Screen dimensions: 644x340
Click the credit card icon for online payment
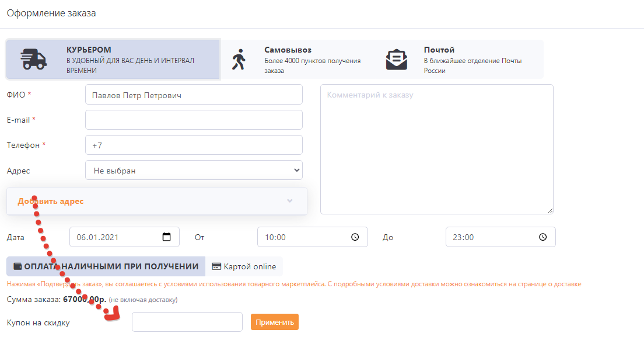point(216,266)
